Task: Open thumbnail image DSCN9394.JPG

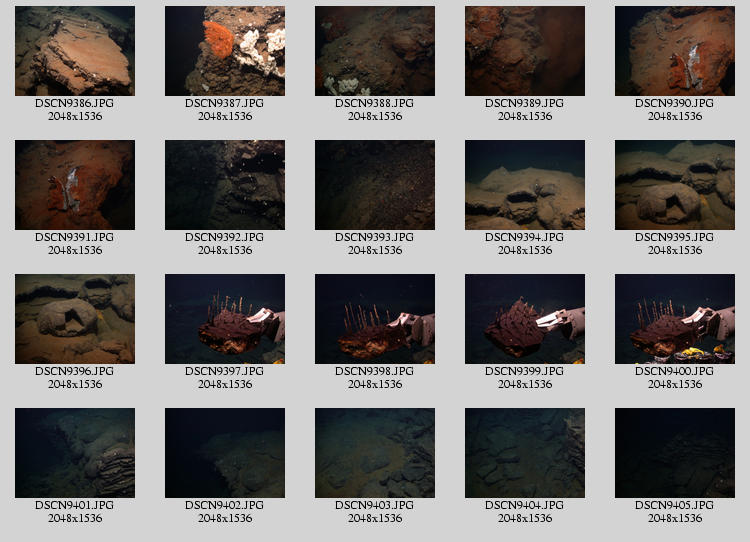Action: [x=525, y=185]
